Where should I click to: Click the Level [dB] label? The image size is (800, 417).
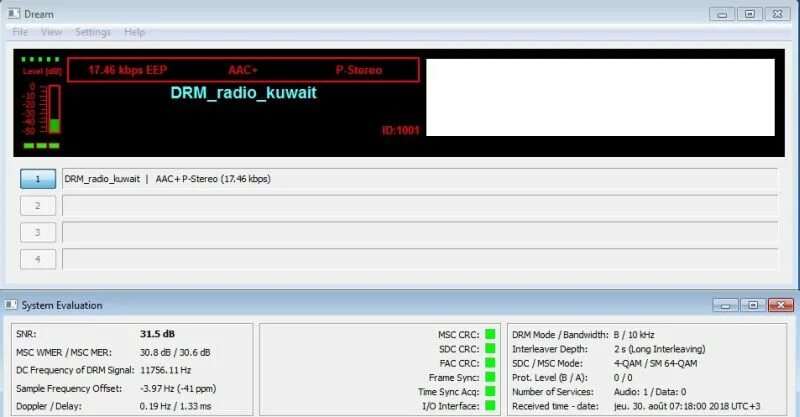(42, 71)
